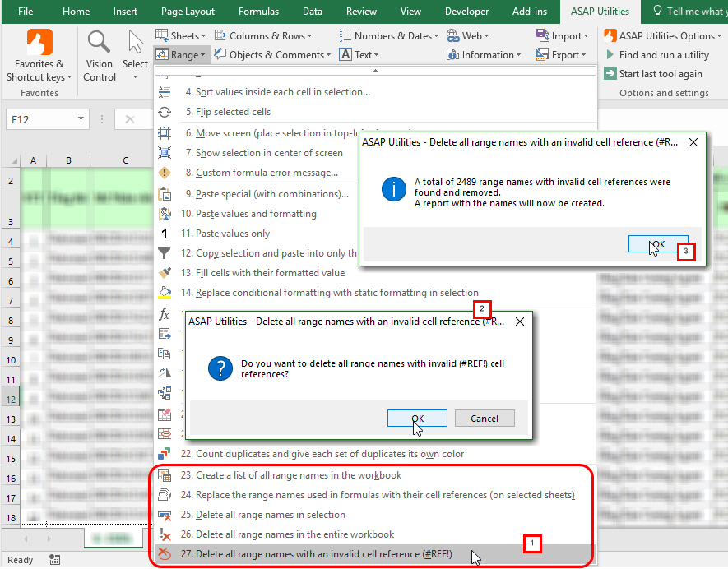This screenshot has width=728, height=569.
Task: Click the Flip selected cells icon
Action: (165, 112)
